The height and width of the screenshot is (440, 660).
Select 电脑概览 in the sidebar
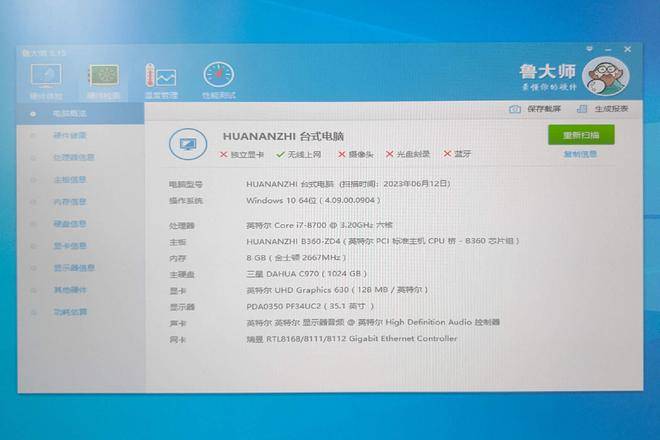(x=80, y=114)
